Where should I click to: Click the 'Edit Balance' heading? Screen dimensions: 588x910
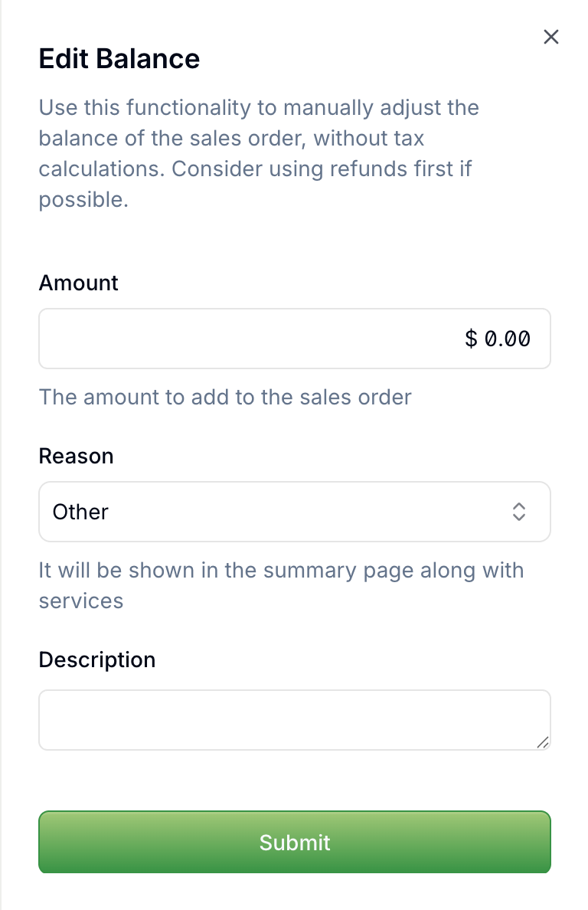(x=119, y=59)
